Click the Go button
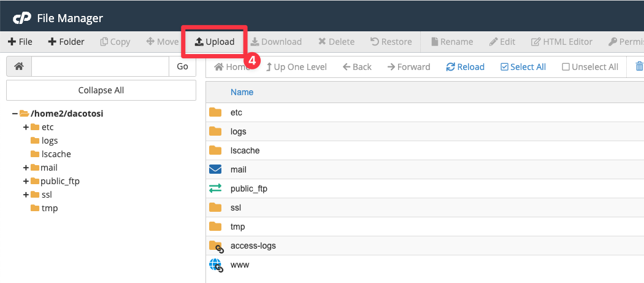Image resolution: width=644 pixels, height=283 pixels. pos(182,66)
